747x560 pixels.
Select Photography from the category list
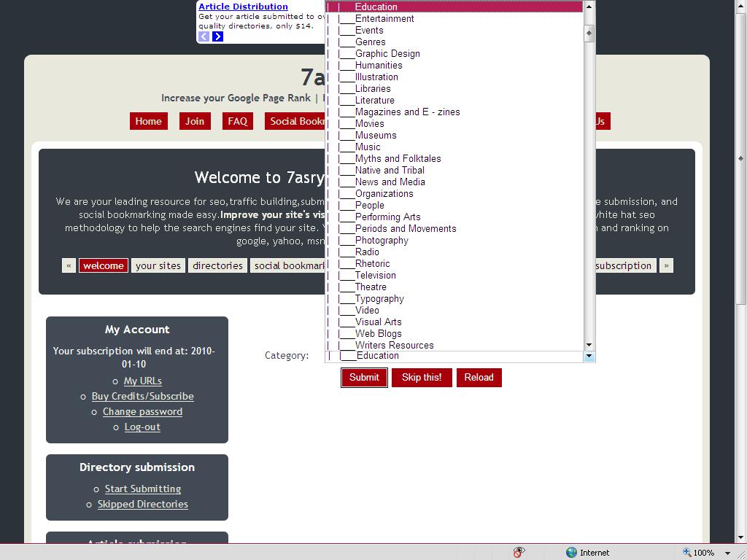tap(382, 241)
